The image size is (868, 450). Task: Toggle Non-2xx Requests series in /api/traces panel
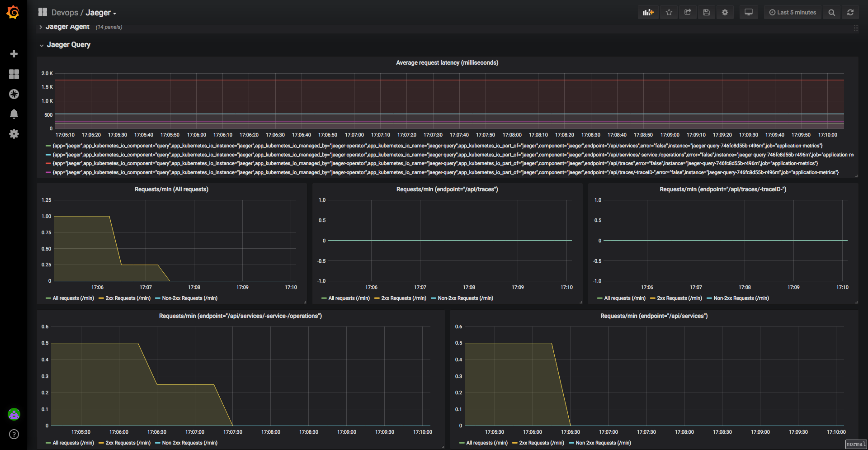(x=465, y=298)
